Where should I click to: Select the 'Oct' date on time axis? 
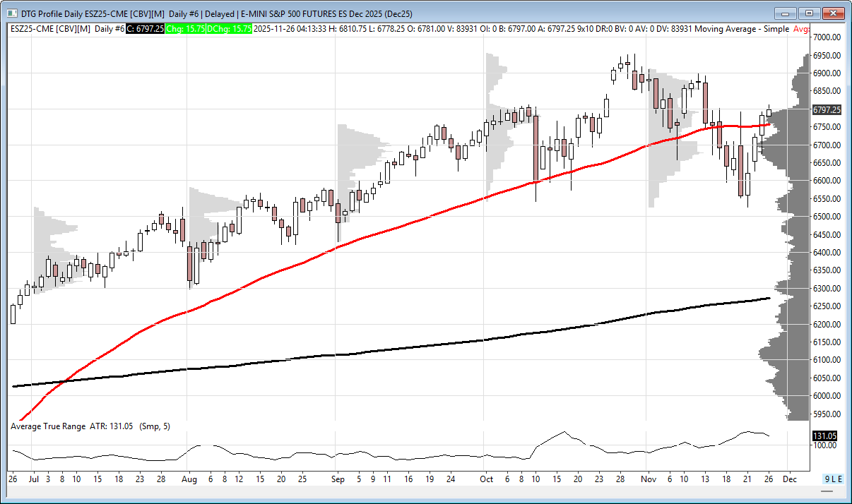[x=485, y=479]
